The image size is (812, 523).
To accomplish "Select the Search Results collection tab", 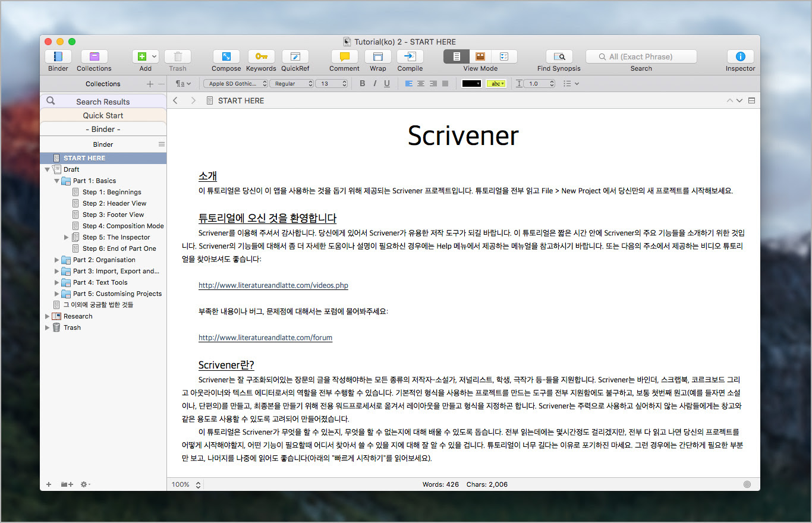I will (103, 101).
